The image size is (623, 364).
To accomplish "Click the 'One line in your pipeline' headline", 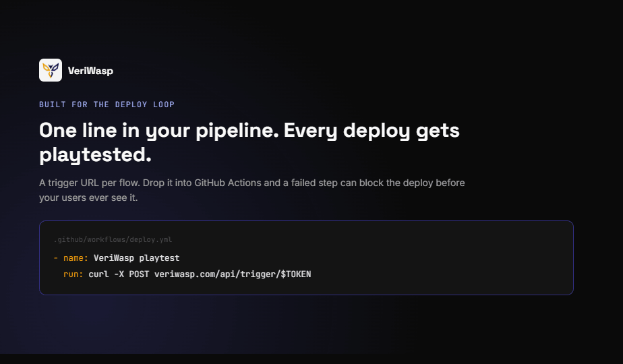I will 249,142.
